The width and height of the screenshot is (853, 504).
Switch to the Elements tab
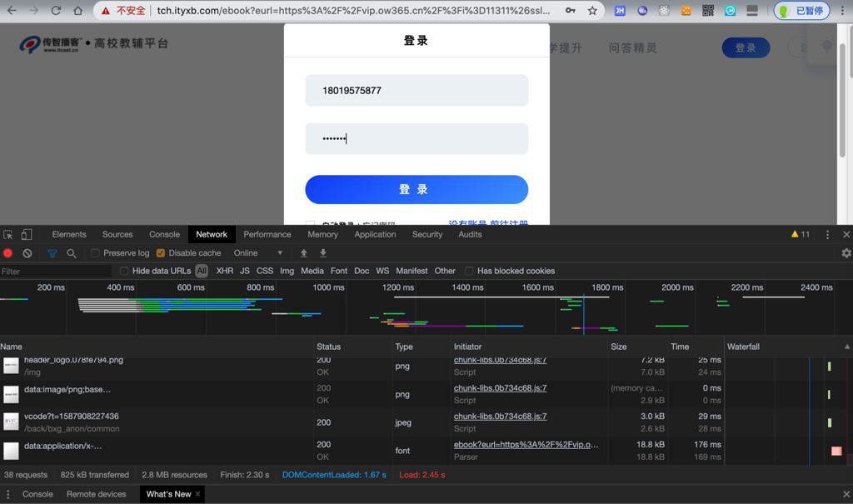(x=69, y=235)
